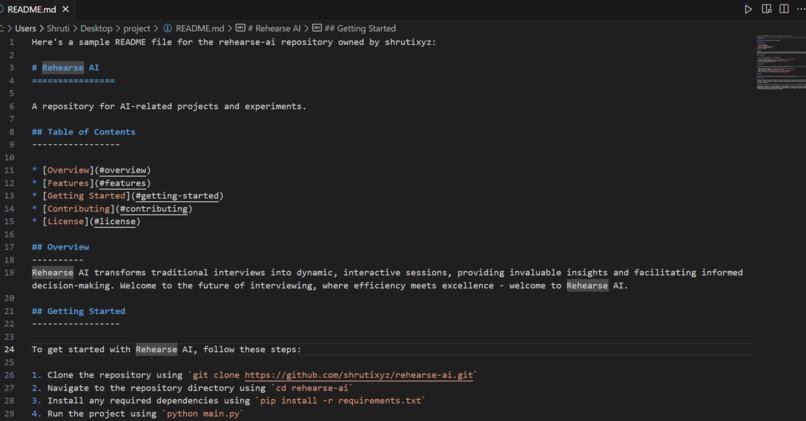Select Users in the breadcrumb path
This screenshot has width=806, height=421.
pos(25,28)
